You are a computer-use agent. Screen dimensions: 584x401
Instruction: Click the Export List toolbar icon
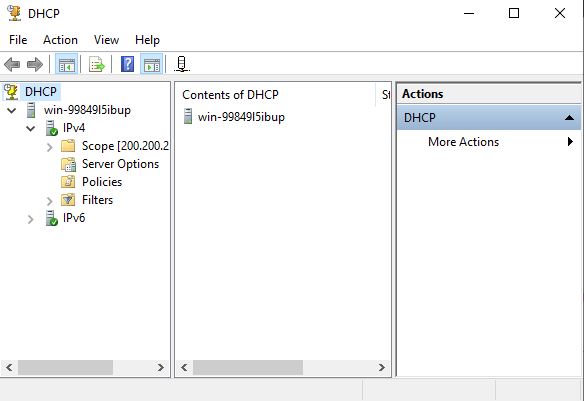[x=97, y=64]
